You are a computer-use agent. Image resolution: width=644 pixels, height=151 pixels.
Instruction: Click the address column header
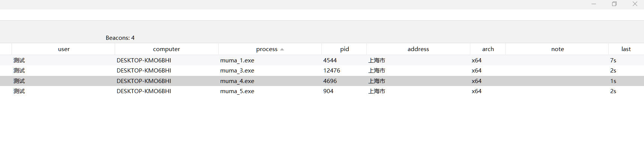(418, 49)
